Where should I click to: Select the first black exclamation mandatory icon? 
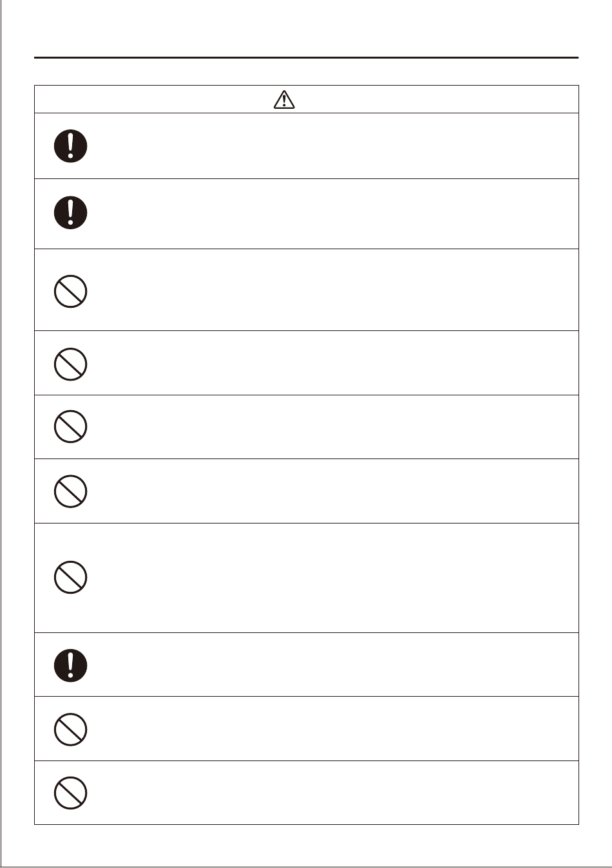(71, 146)
